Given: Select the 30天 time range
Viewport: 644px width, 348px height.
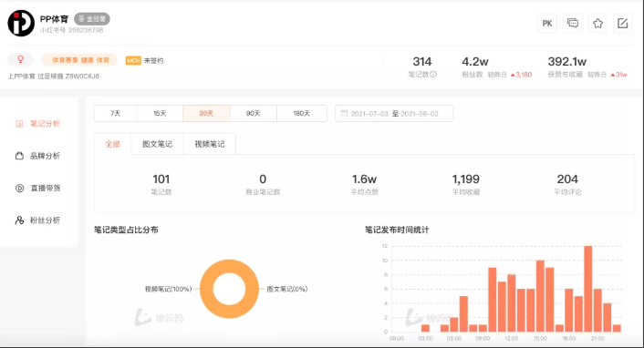Looking at the screenshot, I should tap(206, 113).
